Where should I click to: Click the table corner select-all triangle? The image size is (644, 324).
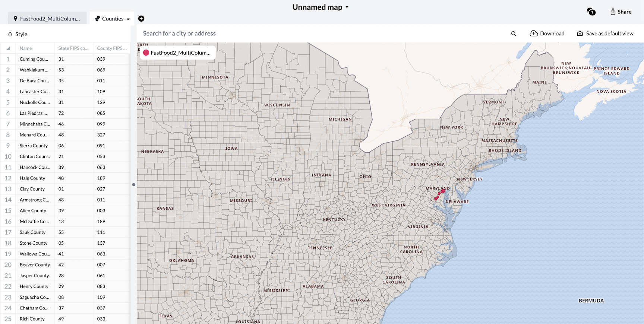[8, 48]
